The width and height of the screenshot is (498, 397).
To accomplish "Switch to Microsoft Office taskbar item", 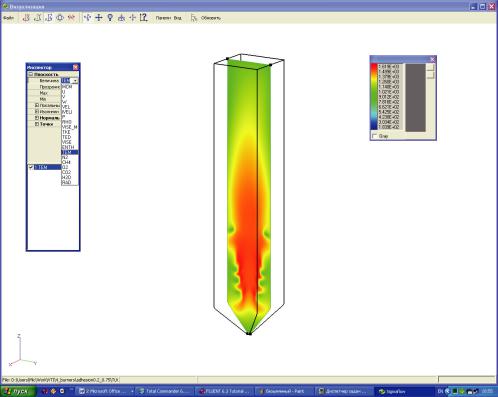I will [105, 391].
